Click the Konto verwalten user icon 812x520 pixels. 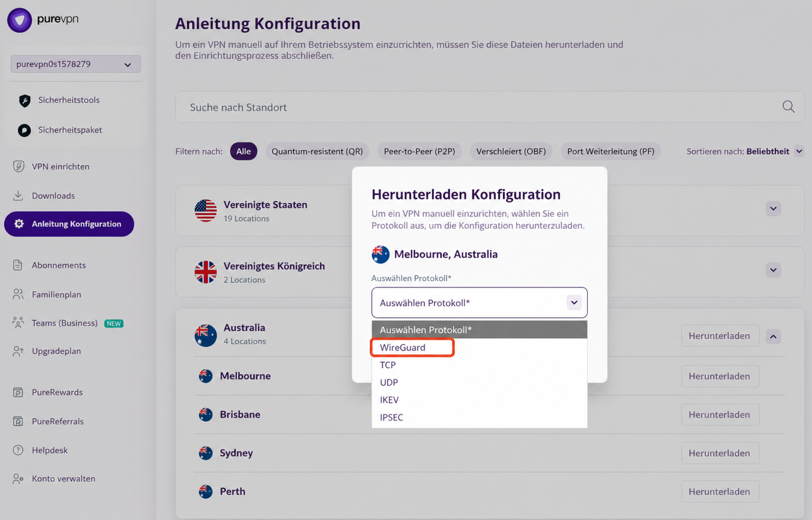[x=18, y=479]
